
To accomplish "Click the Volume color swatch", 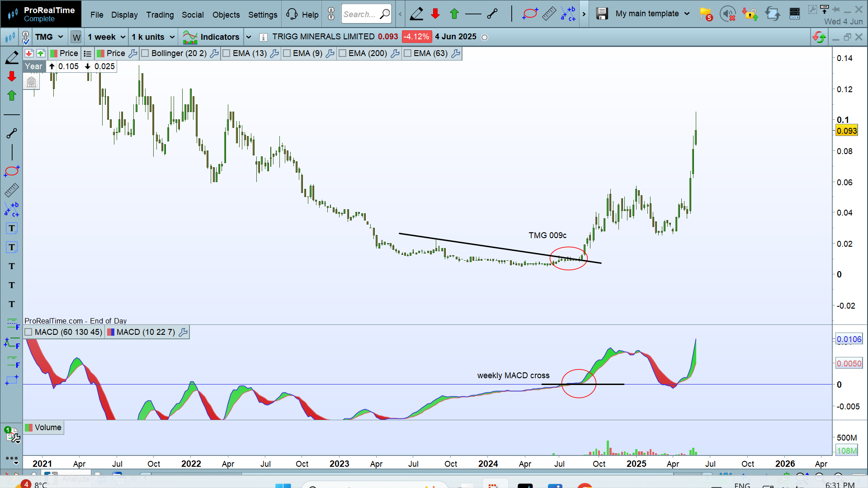I will [x=29, y=427].
